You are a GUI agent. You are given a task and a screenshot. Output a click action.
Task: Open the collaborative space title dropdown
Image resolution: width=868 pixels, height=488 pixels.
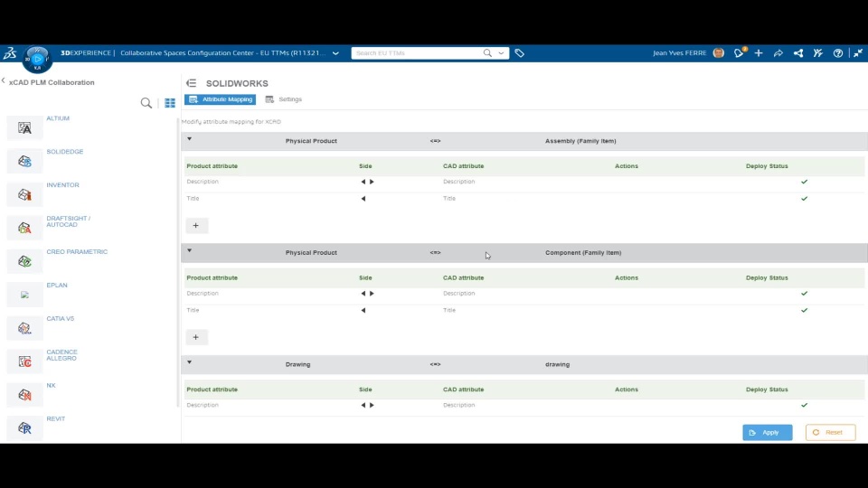click(x=335, y=53)
